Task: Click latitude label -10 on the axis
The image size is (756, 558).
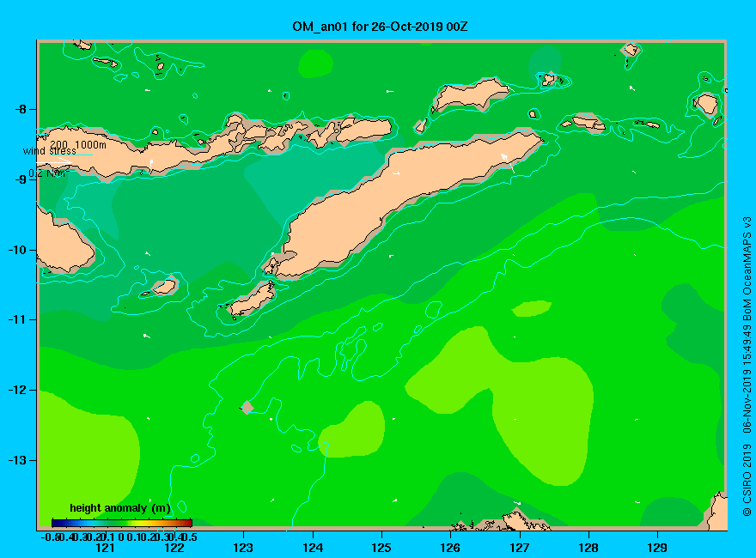Action: [x=17, y=250]
